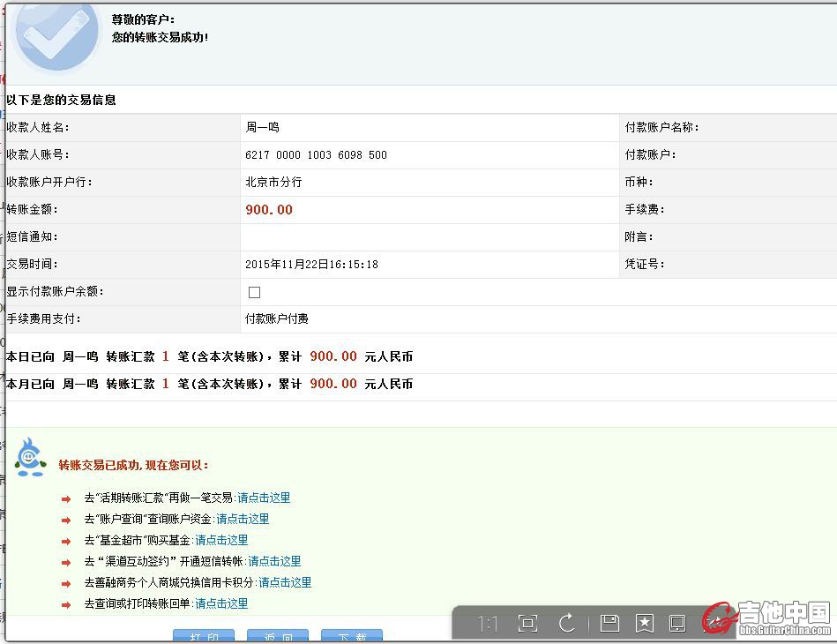Open 请点击这里 link for 兑换信用卡积分
Image resolution: width=837 pixels, height=644 pixels.
click(x=285, y=582)
